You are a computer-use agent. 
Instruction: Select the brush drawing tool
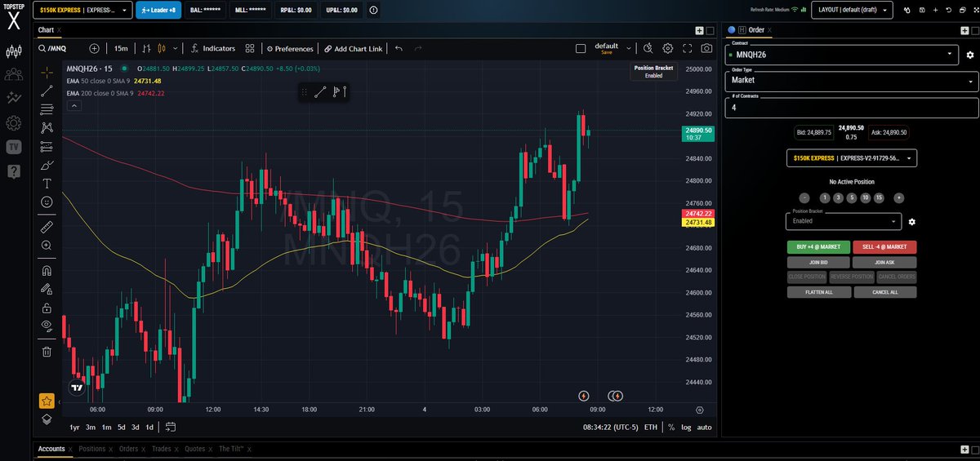click(47, 165)
